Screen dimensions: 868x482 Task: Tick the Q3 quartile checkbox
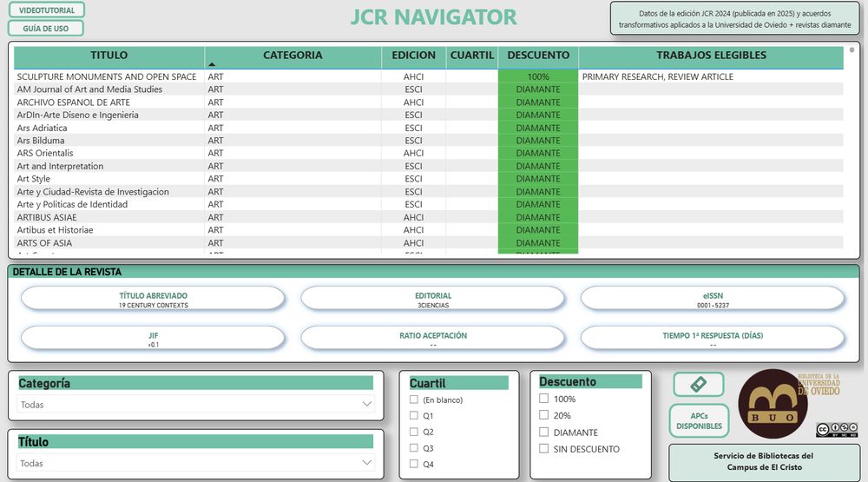click(413, 447)
